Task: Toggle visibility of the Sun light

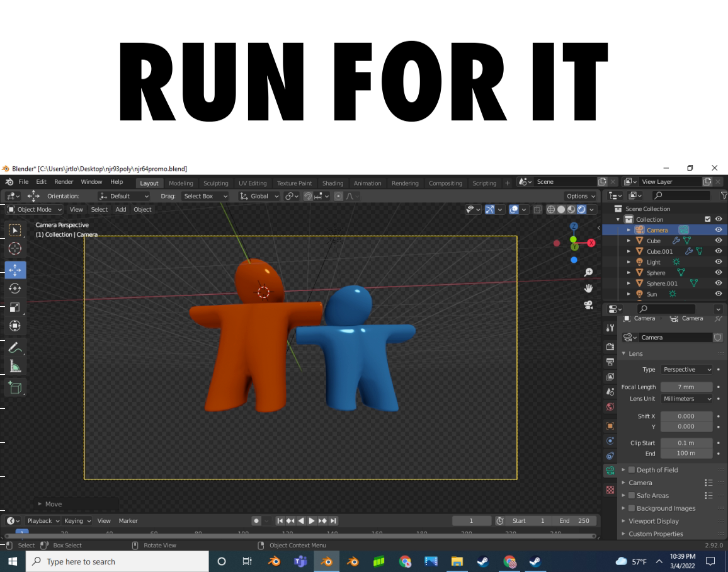Action: [x=719, y=294]
